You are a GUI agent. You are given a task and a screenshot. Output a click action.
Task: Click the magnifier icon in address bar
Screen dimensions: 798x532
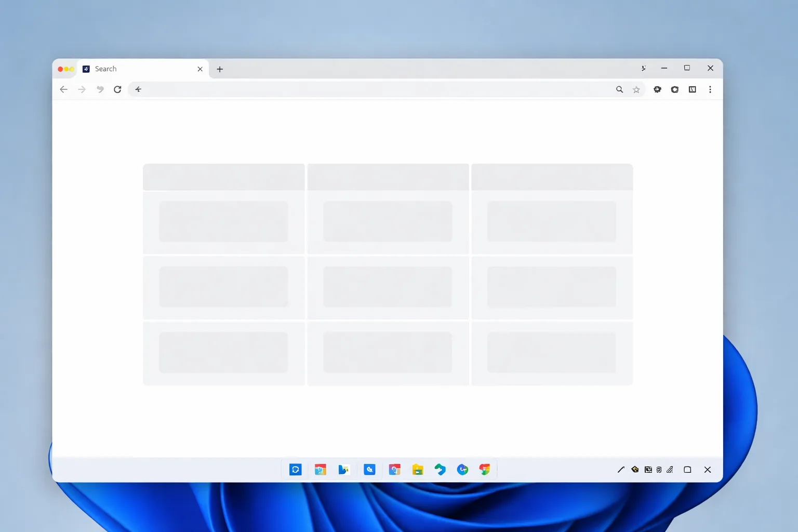619,89
